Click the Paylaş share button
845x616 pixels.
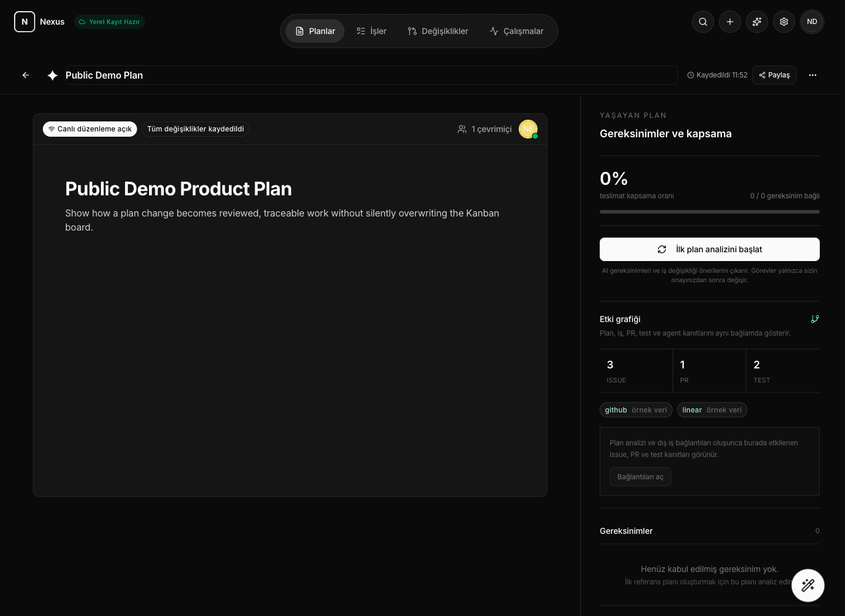[774, 75]
